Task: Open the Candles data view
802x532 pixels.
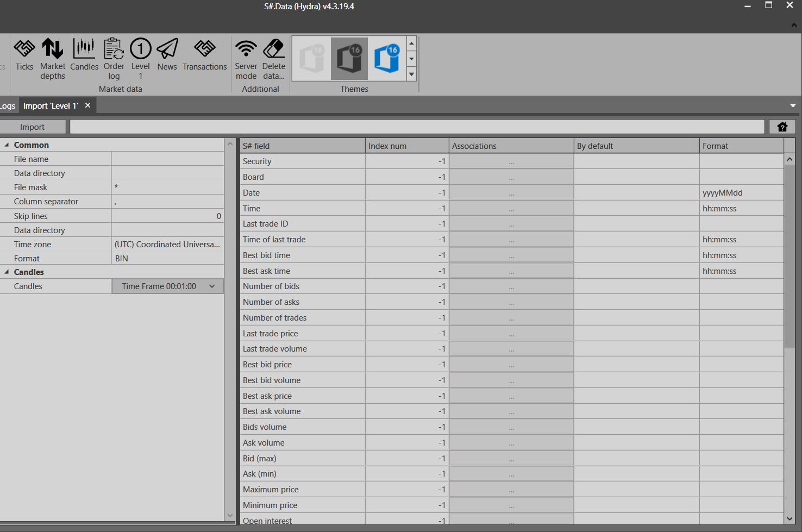Action: 84,55
